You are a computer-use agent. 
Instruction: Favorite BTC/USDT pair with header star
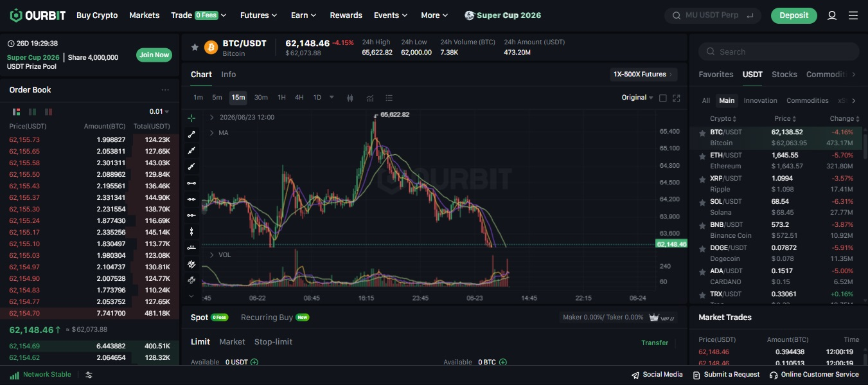tap(195, 47)
